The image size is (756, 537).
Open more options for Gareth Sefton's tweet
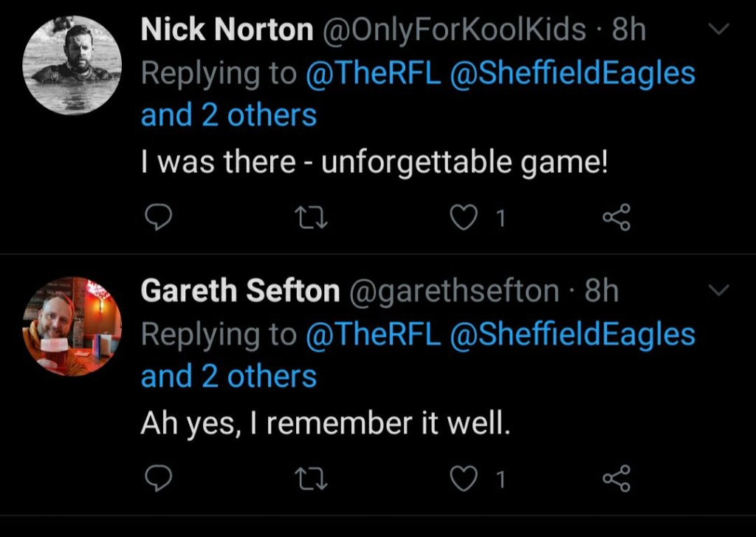(x=718, y=290)
